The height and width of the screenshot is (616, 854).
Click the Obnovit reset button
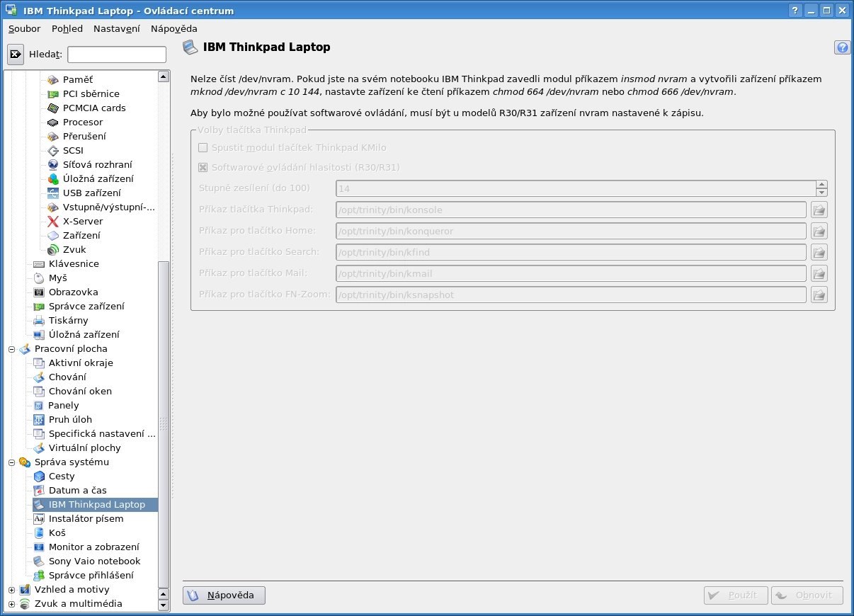click(x=807, y=595)
